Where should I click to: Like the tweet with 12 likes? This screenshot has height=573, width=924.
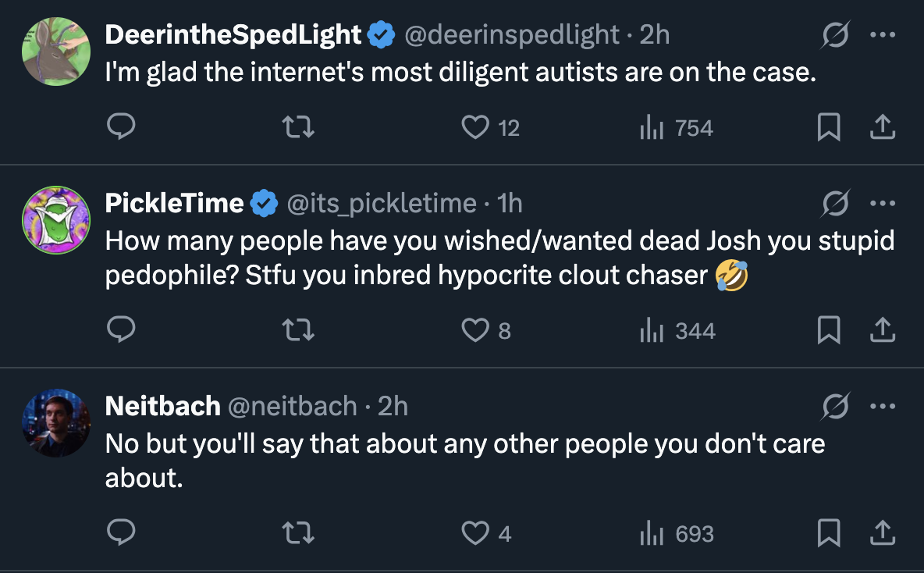pos(475,127)
